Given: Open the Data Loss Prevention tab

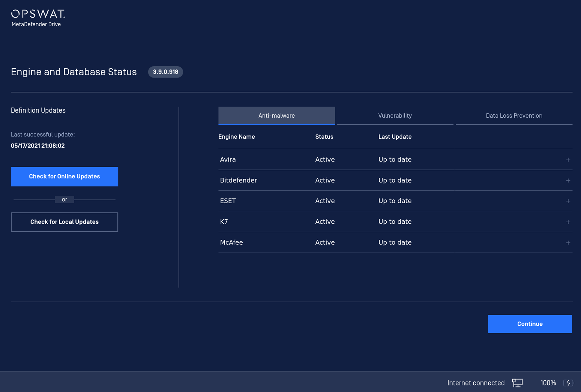Looking at the screenshot, I should pos(514,115).
